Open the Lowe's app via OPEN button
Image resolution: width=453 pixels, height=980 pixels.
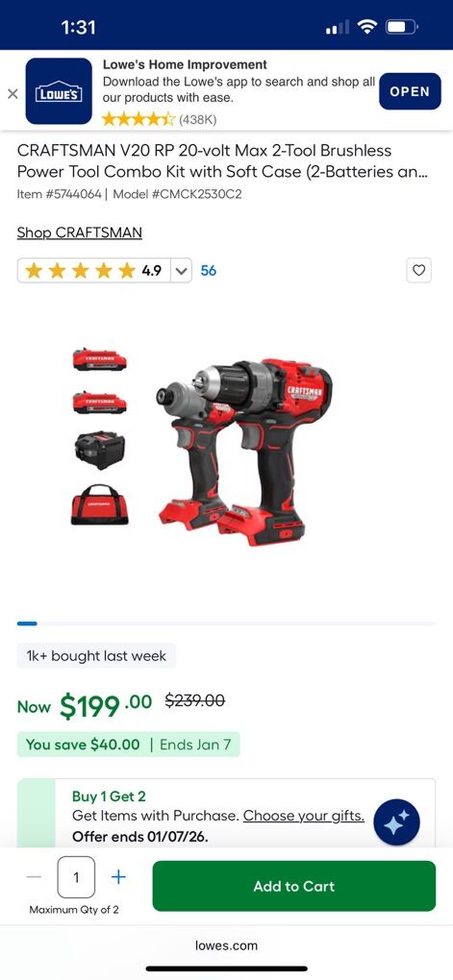coord(410,91)
